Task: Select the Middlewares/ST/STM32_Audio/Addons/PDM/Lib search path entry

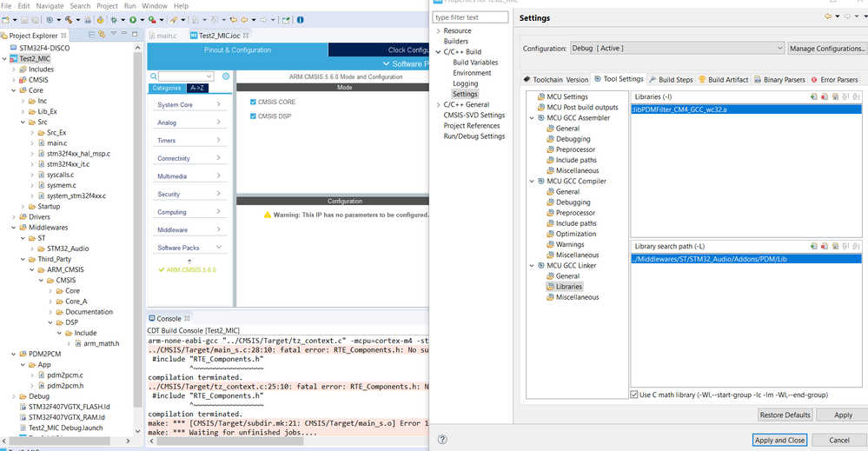Action: (x=746, y=259)
